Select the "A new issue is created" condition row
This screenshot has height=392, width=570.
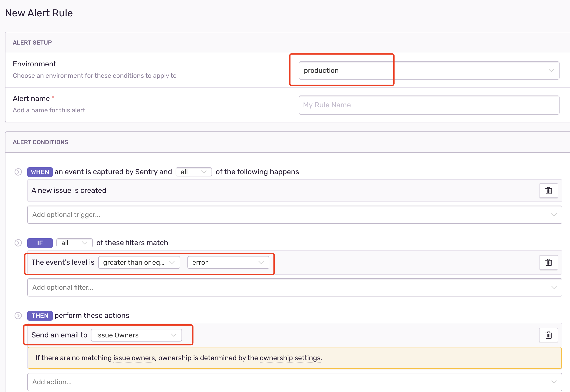coord(172,190)
